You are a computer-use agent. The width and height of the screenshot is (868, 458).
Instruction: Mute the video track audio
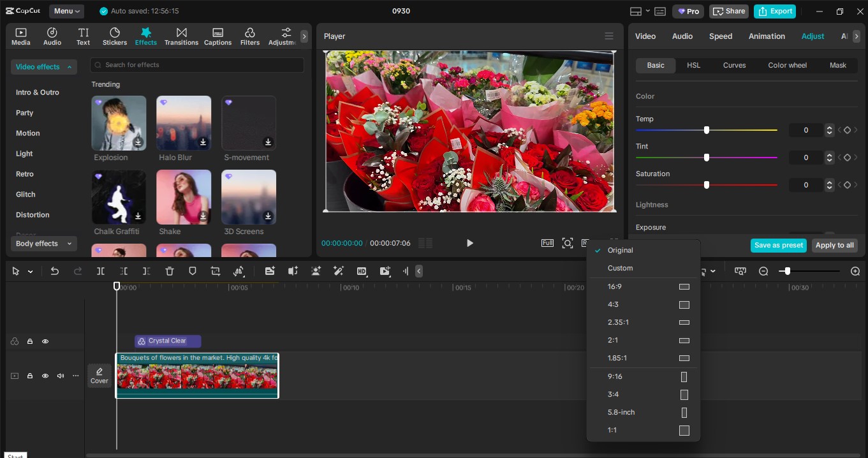click(x=60, y=376)
